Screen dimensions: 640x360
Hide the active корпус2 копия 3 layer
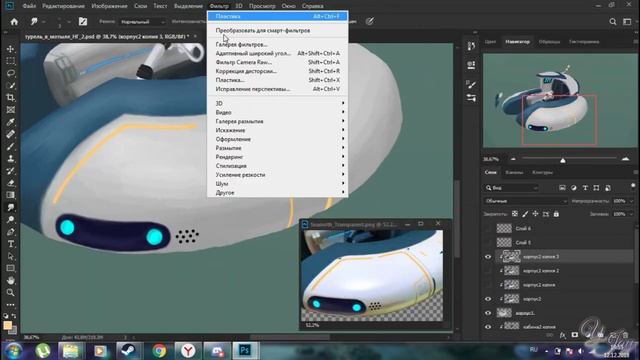[488, 257]
